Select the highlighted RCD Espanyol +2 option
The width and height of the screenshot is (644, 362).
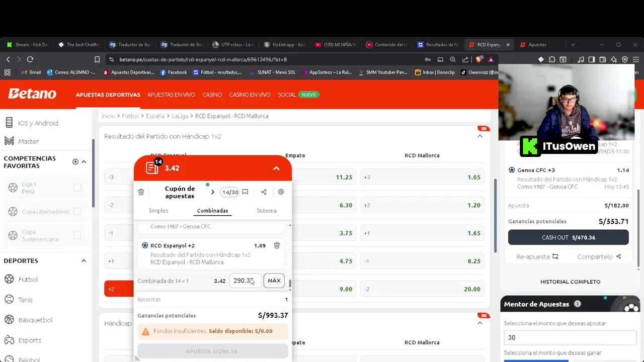(x=119, y=289)
